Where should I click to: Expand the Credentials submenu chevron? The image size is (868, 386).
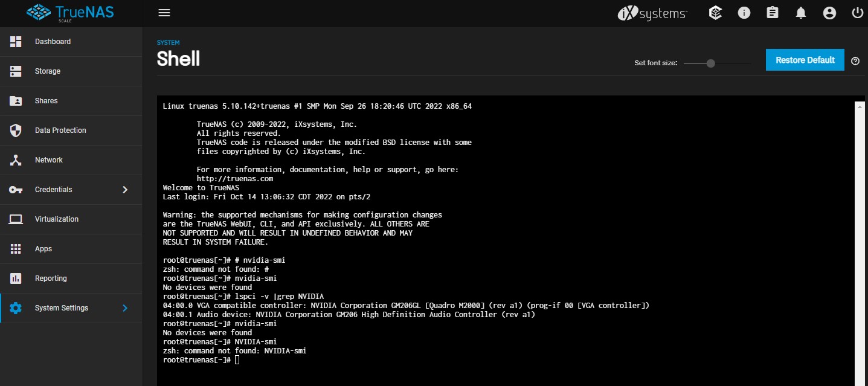pos(125,190)
